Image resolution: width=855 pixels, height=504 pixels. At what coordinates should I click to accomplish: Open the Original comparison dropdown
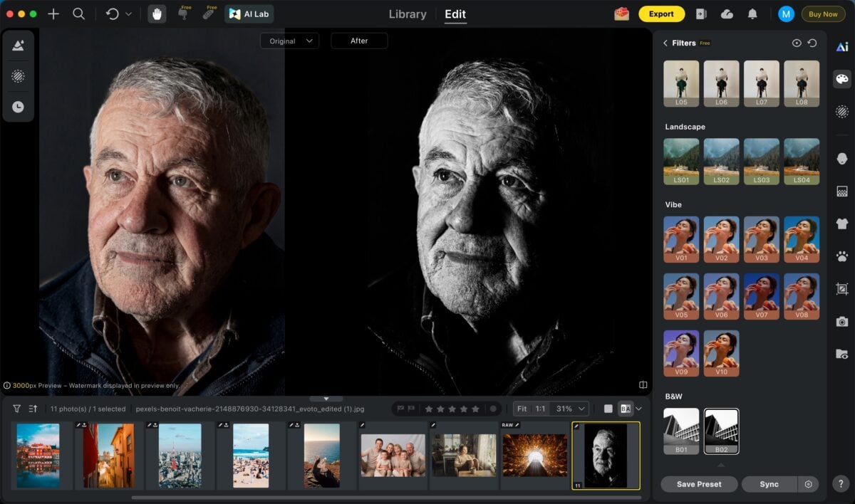click(x=289, y=41)
